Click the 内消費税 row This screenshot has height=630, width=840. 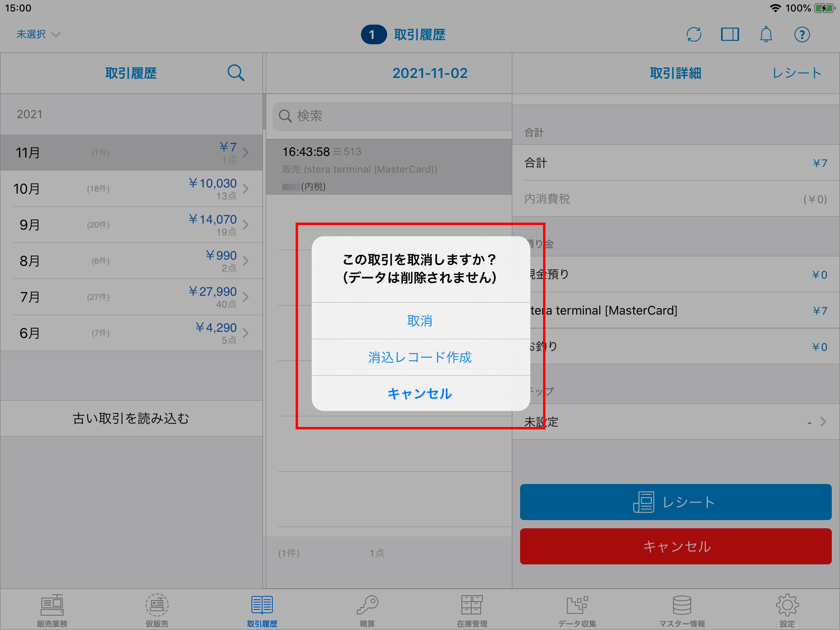676,199
